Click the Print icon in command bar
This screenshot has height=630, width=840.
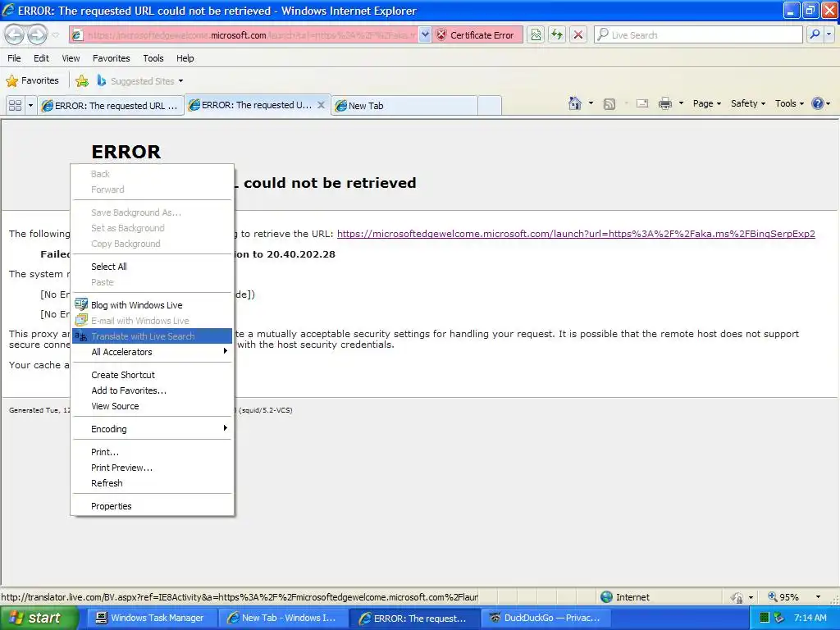pyautogui.click(x=664, y=104)
